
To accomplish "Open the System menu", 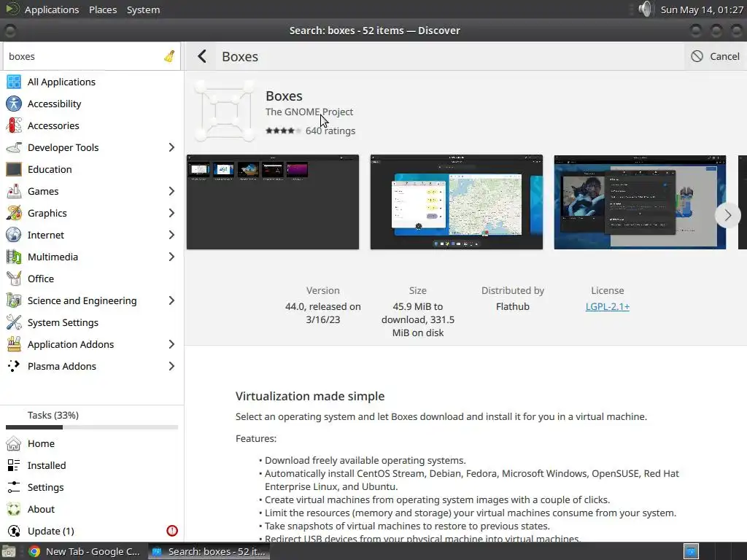I will 144,9.
